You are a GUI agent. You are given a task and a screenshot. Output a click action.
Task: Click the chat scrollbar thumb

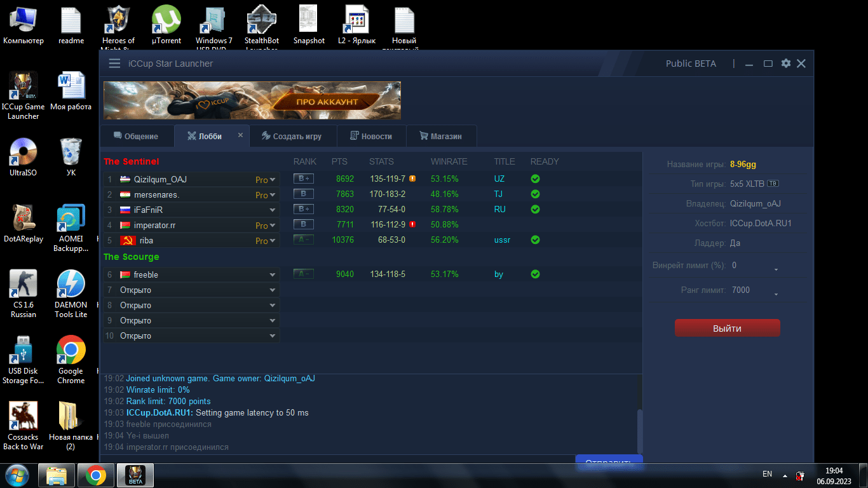click(640, 431)
